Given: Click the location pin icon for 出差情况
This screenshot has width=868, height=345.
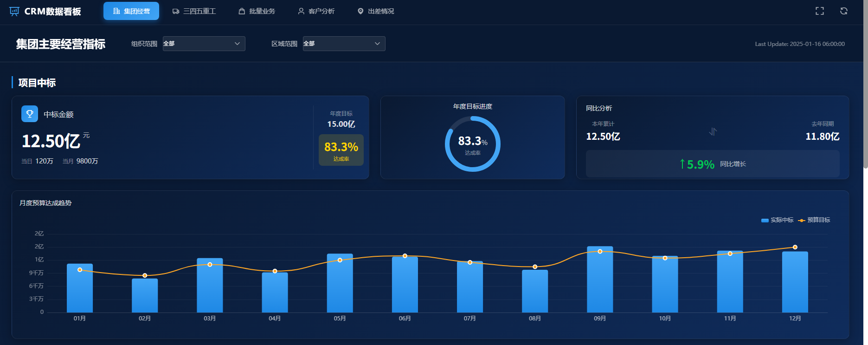Looking at the screenshot, I should (360, 11).
